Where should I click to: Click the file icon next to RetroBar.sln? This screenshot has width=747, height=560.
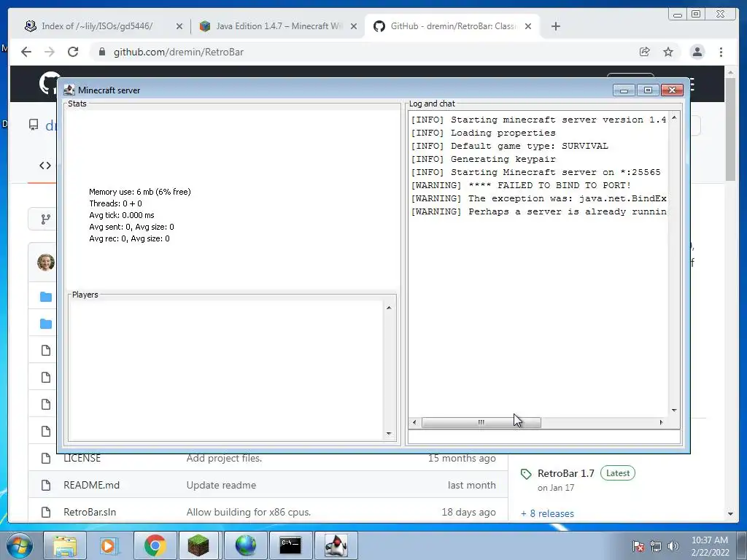coord(46,512)
